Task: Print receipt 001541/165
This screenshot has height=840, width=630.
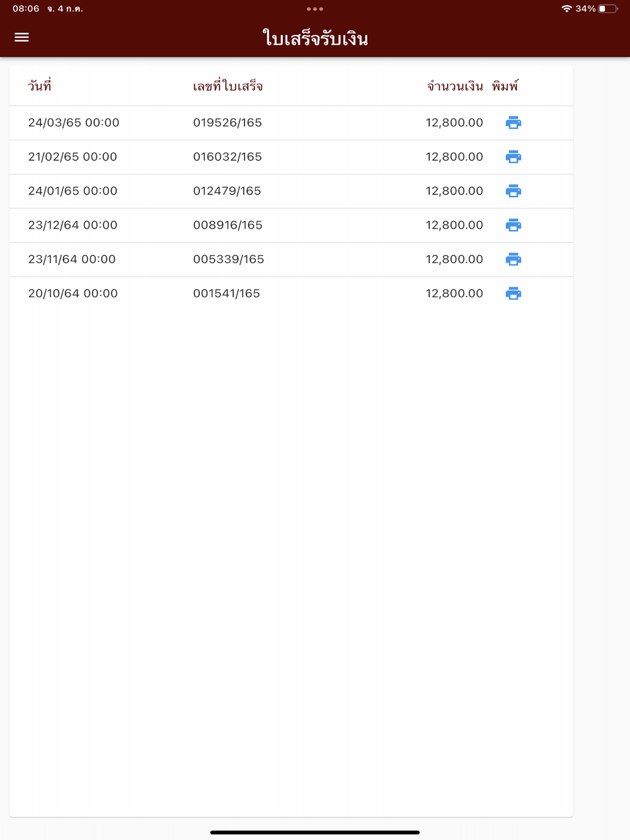Action: pyautogui.click(x=513, y=293)
